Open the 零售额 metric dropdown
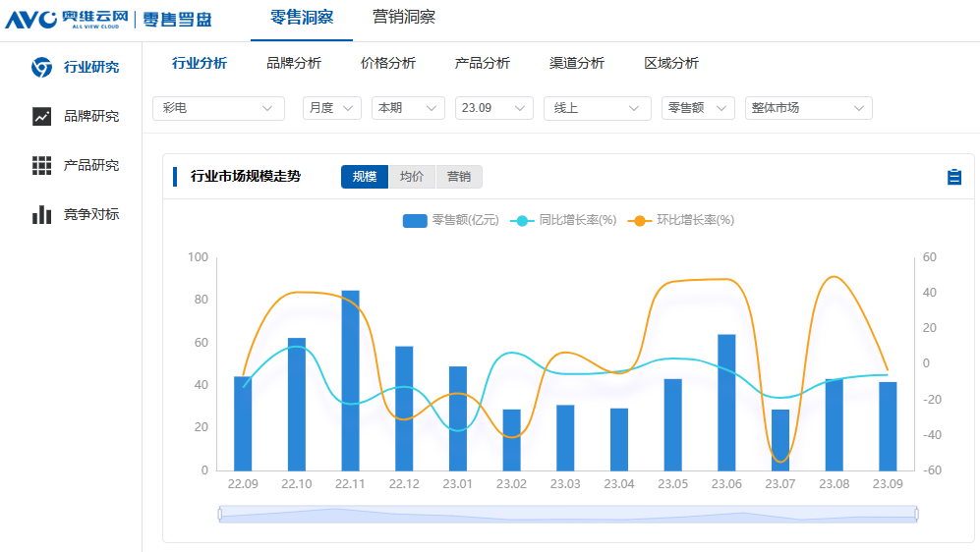 click(x=698, y=108)
